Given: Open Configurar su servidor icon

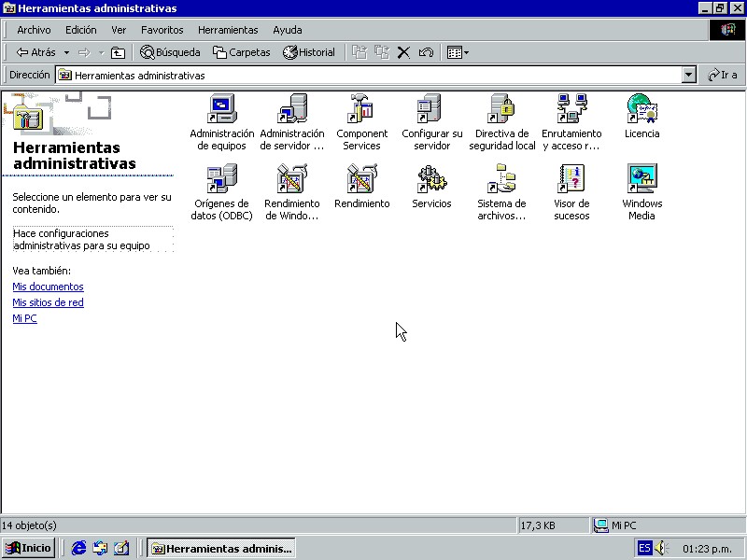Looking at the screenshot, I should [431, 122].
